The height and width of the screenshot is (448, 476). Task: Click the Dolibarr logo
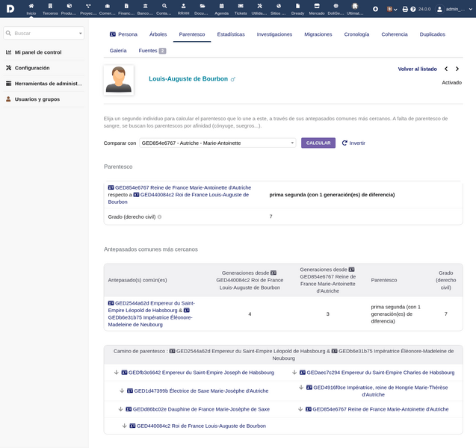[x=10, y=9]
